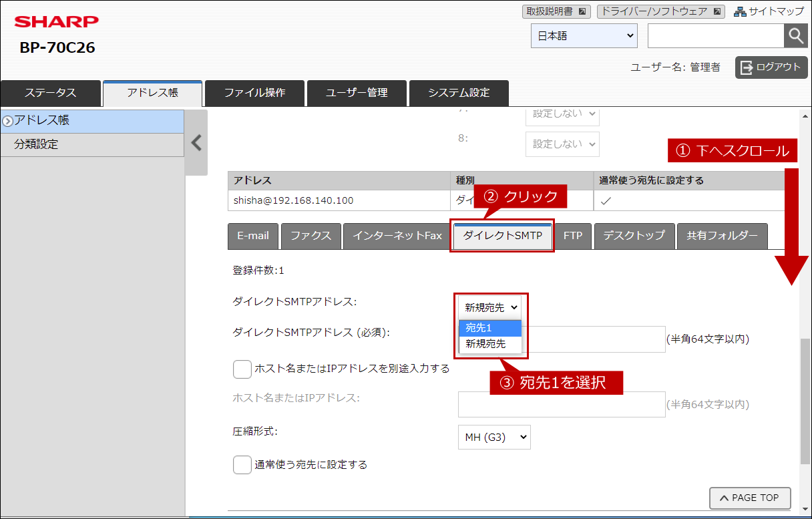Screen dimensions: 812x519
Task: Click the checkmark in 通常使う宛先 column
Action: coord(606,200)
